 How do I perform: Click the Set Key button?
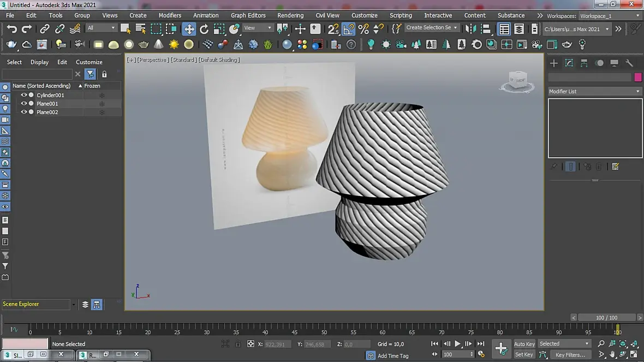click(x=524, y=354)
